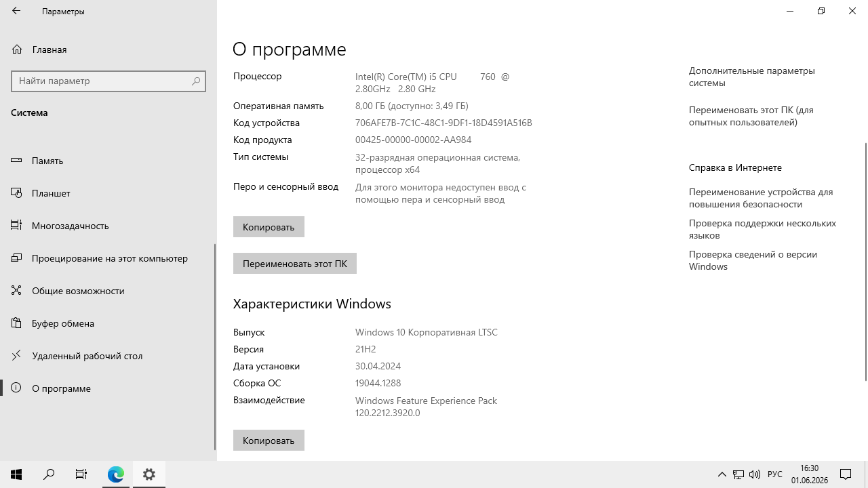Open Проверка сведений о версии Windows
Viewport: 868px width, 488px height.
[x=753, y=260]
